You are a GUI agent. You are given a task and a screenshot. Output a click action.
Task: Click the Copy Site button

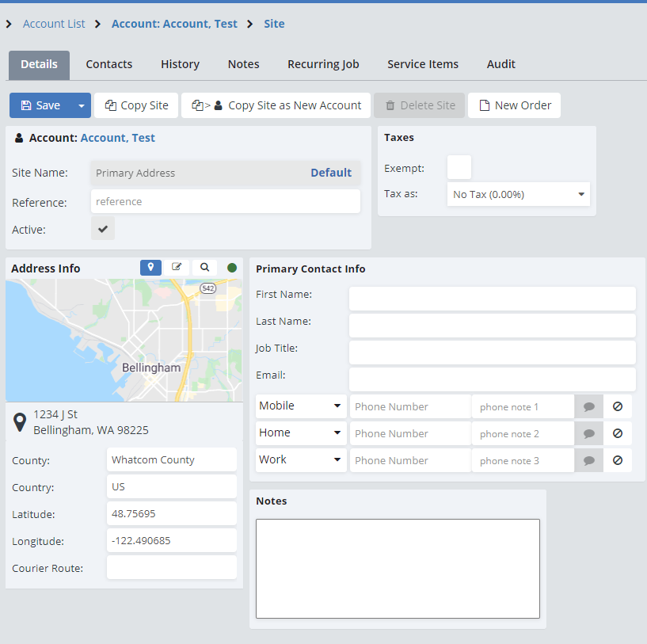[137, 105]
